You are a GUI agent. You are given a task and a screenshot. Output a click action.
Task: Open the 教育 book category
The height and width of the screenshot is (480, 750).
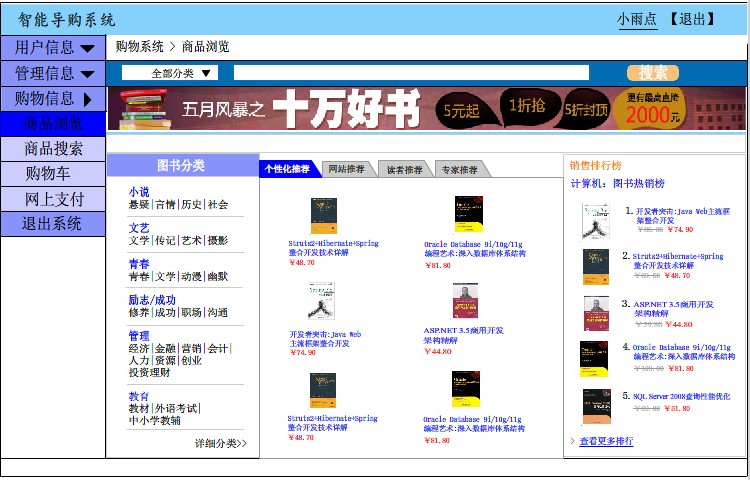[139, 396]
